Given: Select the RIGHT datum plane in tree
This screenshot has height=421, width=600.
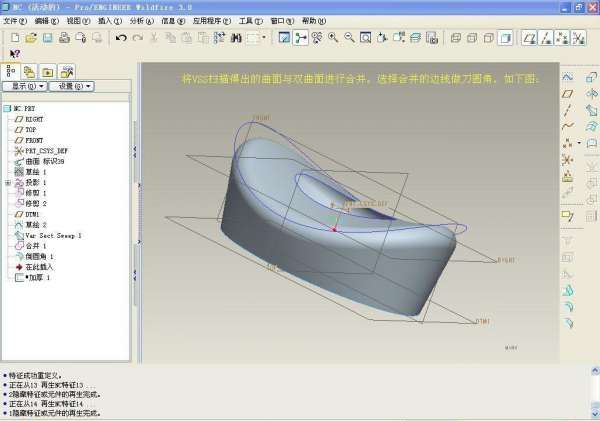Looking at the screenshot, I should click(29, 119).
